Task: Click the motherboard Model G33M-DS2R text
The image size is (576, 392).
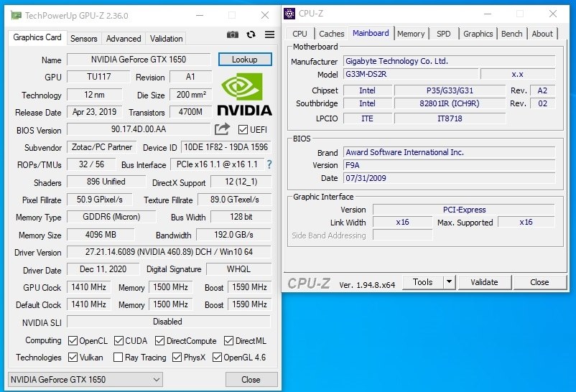Action: [366, 74]
